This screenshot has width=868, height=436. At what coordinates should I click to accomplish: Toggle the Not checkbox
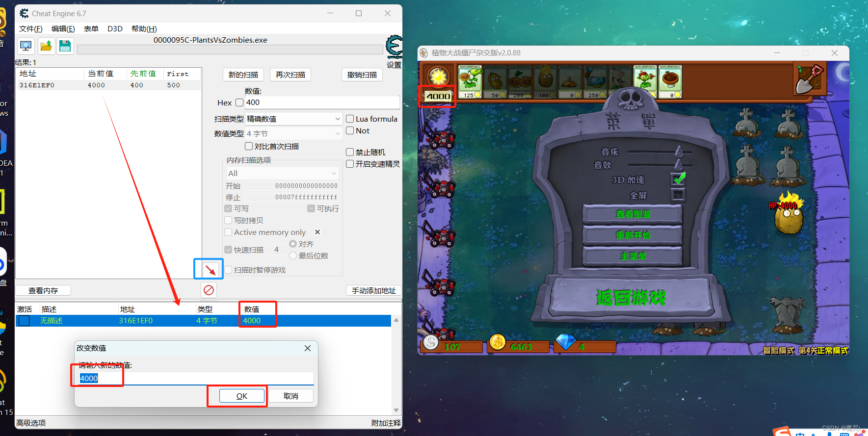coord(350,130)
